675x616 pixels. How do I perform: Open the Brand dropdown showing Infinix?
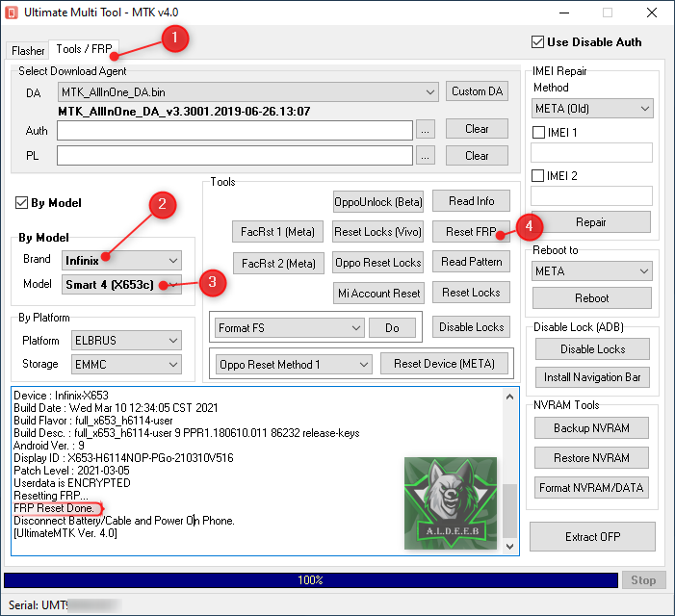(x=122, y=260)
